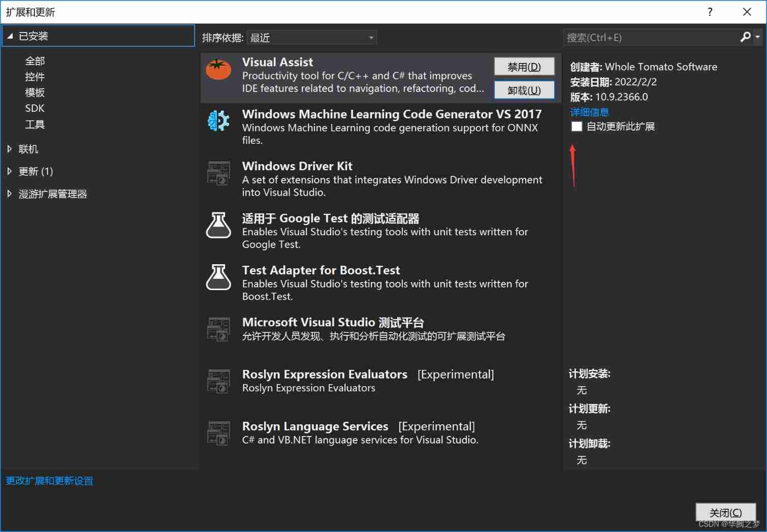This screenshot has width=767, height=532.
Task: Enable the 自动更新此扩展 checkbox
Action: click(x=577, y=127)
